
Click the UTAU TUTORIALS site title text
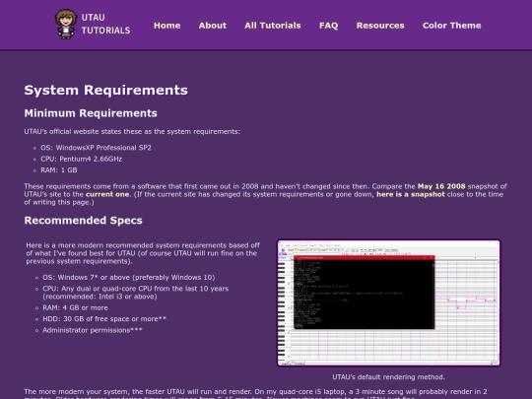tap(105, 24)
